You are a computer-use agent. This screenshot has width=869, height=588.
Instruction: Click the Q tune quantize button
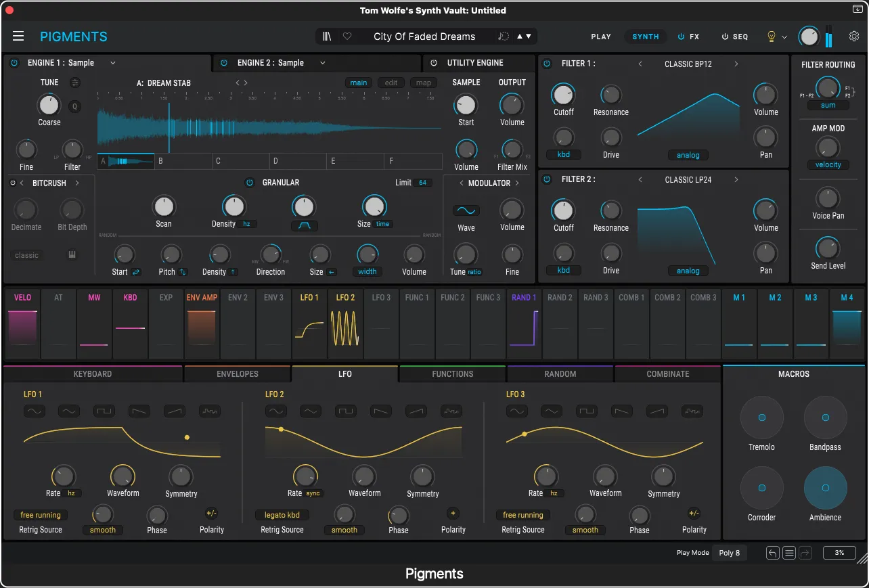pos(74,106)
